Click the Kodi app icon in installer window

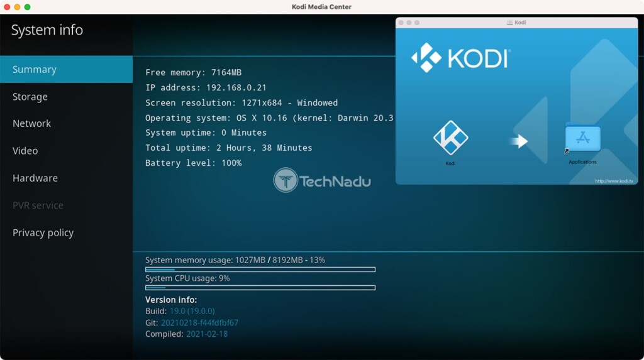tap(450, 138)
